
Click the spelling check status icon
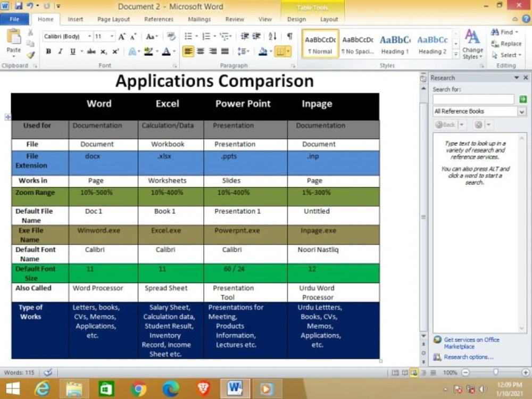[x=48, y=372]
